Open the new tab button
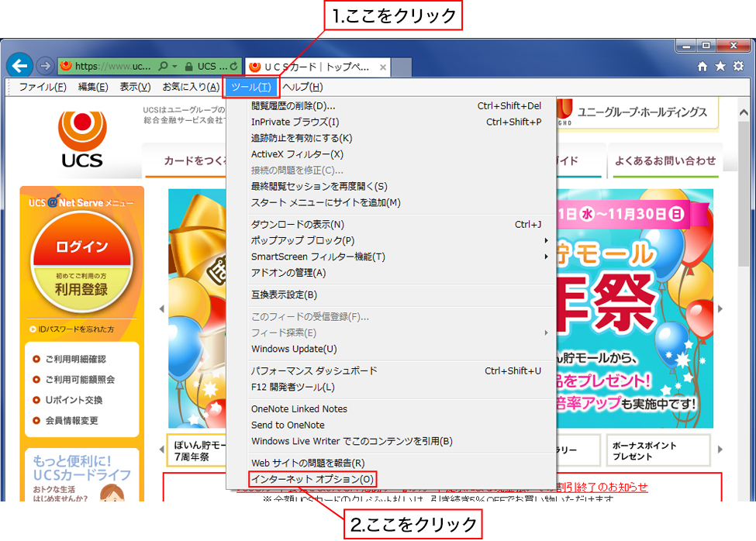The height and width of the screenshot is (541, 756). (401, 67)
